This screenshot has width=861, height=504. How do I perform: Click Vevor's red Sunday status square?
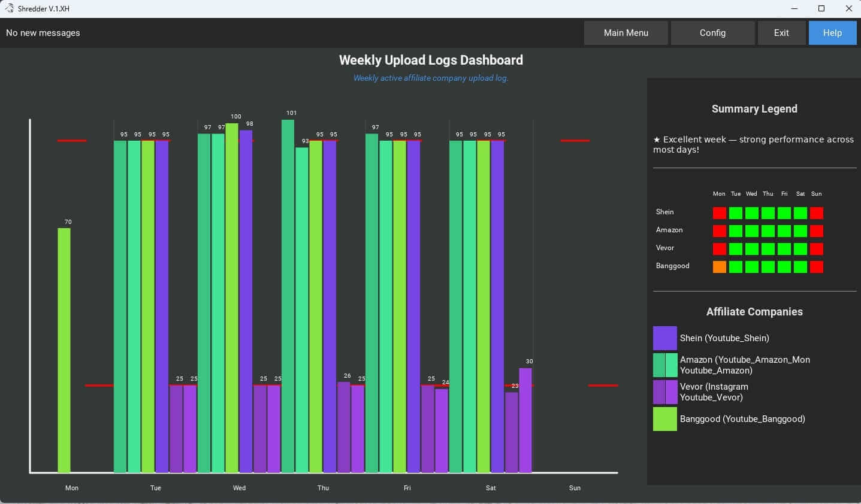click(x=817, y=249)
